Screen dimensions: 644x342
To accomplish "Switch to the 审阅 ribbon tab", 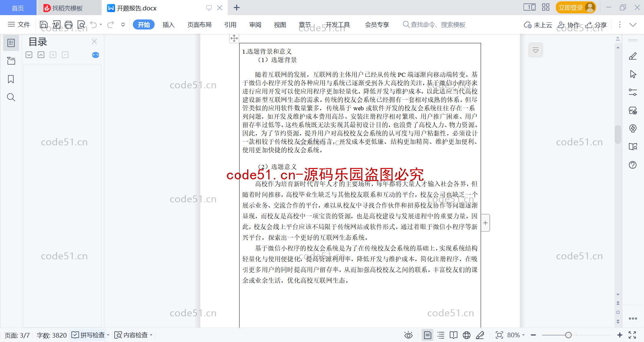I will coord(255,24).
